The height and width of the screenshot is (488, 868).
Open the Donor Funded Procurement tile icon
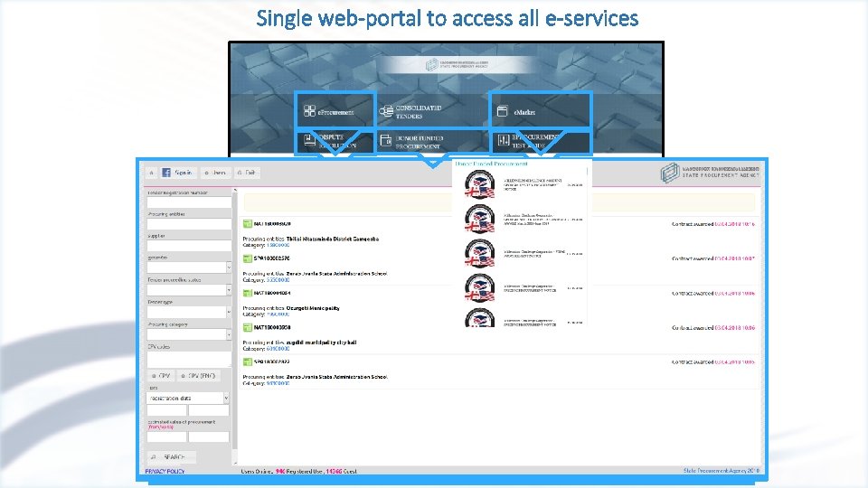tap(386, 141)
